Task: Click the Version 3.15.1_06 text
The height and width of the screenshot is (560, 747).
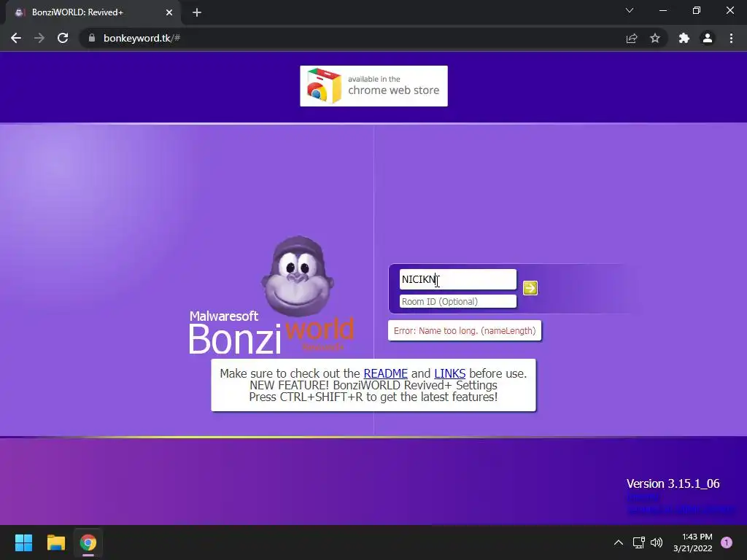Action: (x=673, y=484)
